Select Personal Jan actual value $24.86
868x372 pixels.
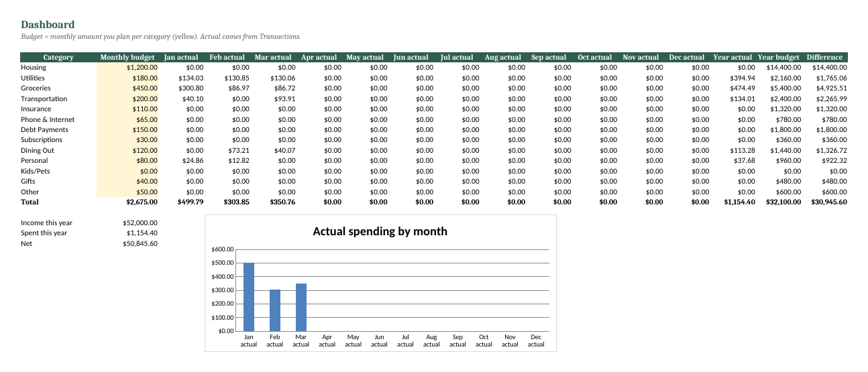point(193,160)
